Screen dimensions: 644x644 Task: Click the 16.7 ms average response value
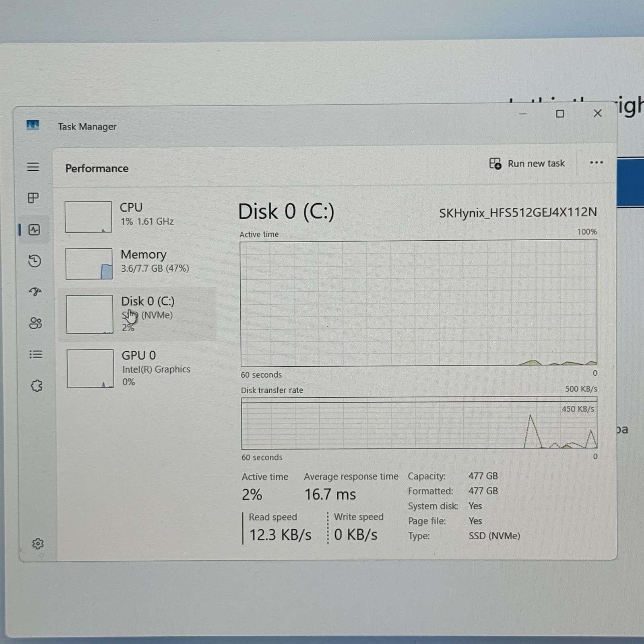pyautogui.click(x=330, y=494)
